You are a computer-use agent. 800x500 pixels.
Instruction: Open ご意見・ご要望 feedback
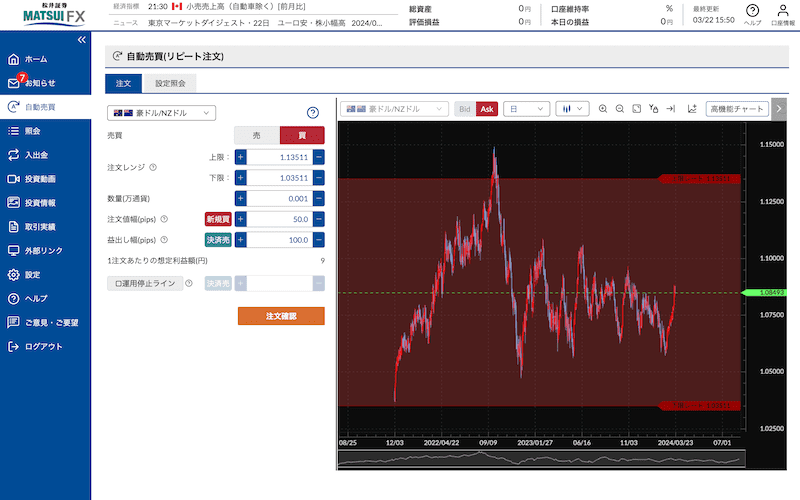[x=45, y=322]
